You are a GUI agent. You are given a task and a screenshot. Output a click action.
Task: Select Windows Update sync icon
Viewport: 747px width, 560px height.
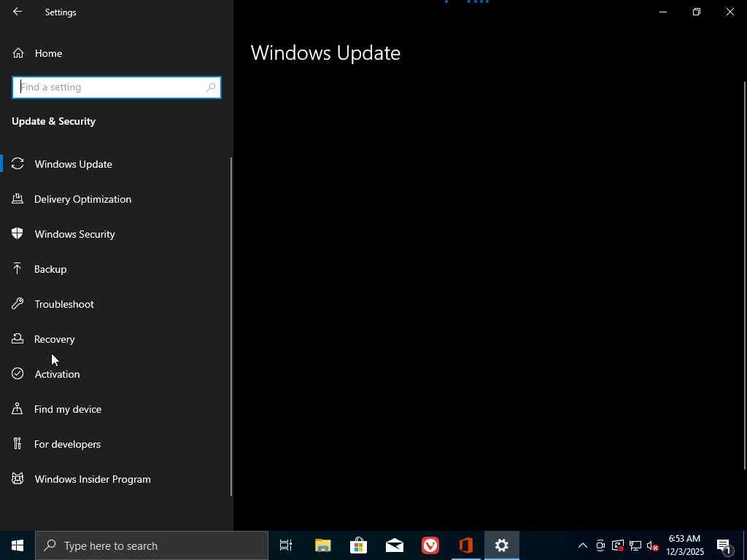click(x=18, y=164)
